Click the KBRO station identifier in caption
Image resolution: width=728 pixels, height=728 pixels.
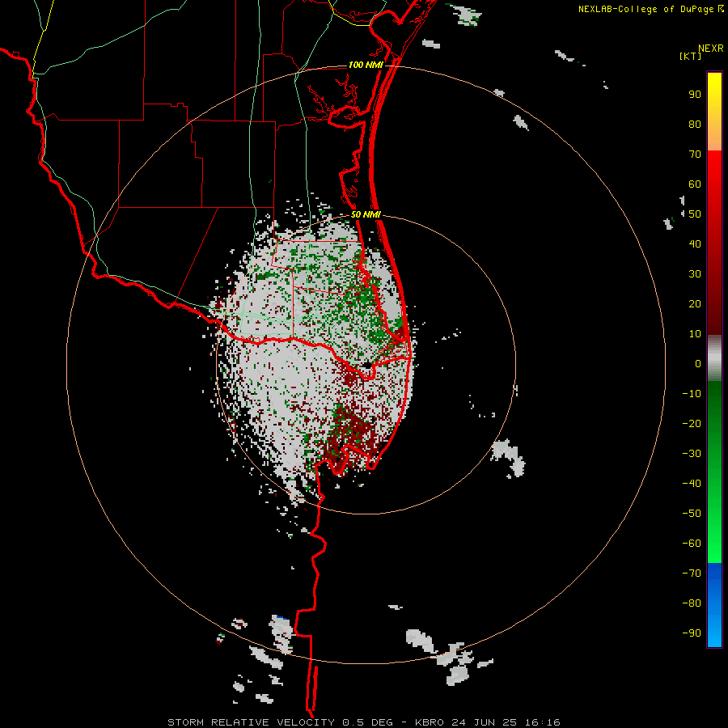click(x=430, y=722)
